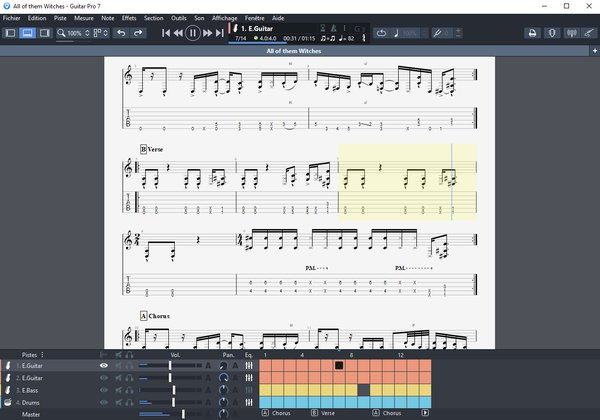Show the Drums track via its eye
The height and width of the screenshot is (420, 600).
tap(104, 402)
